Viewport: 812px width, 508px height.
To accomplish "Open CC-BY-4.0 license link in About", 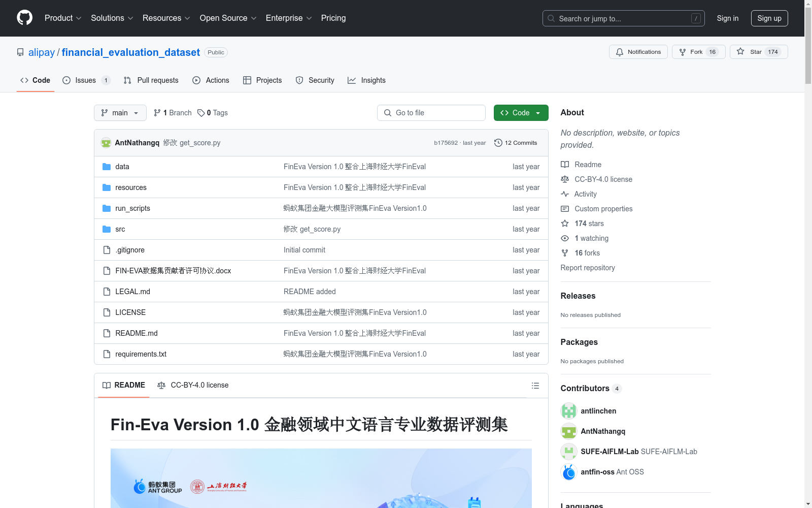I will pyautogui.click(x=597, y=179).
